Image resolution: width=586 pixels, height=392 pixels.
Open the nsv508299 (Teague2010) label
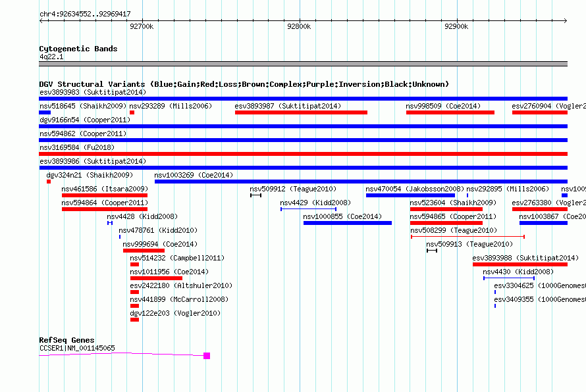point(454,230)
